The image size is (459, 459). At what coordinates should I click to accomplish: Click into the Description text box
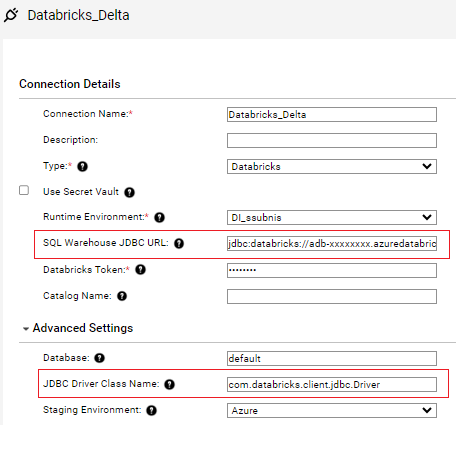click(332, 140)
